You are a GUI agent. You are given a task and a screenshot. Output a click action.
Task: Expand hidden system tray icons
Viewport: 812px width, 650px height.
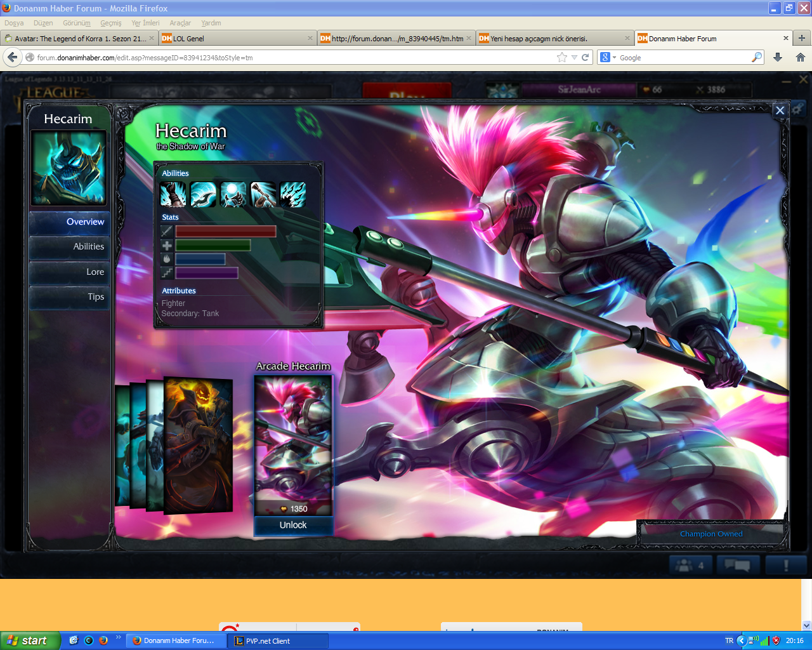(741, 640)
